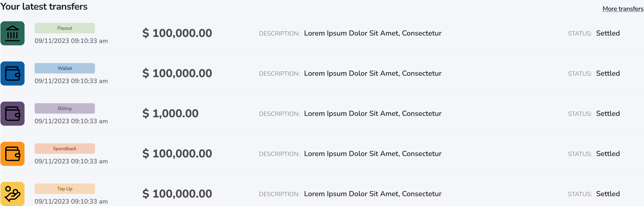Select the Top Up category badge
This screenshot has width=644, height=206.
(x=64, y=188)
